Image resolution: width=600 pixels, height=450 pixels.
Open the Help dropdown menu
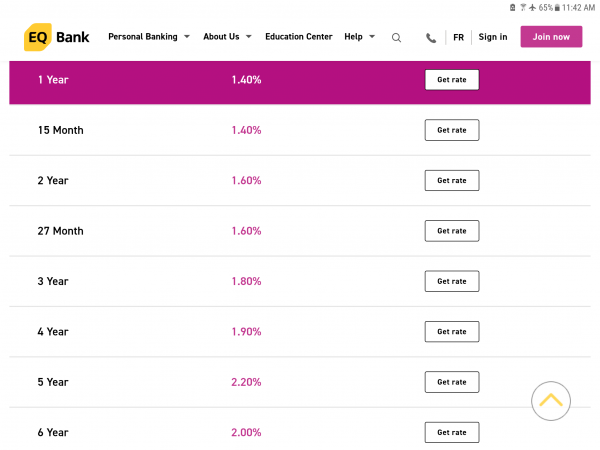[359, 37]
